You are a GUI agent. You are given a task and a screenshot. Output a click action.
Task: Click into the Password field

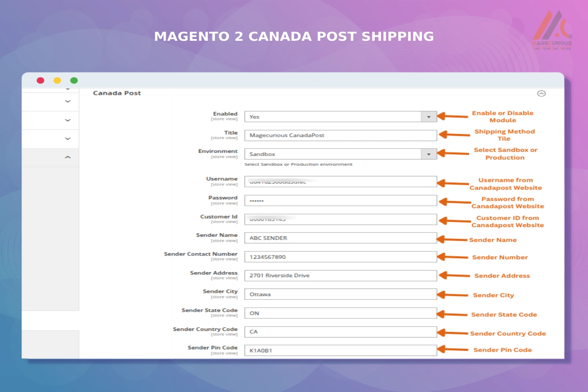pyautogui.click(x=340, y=201)
